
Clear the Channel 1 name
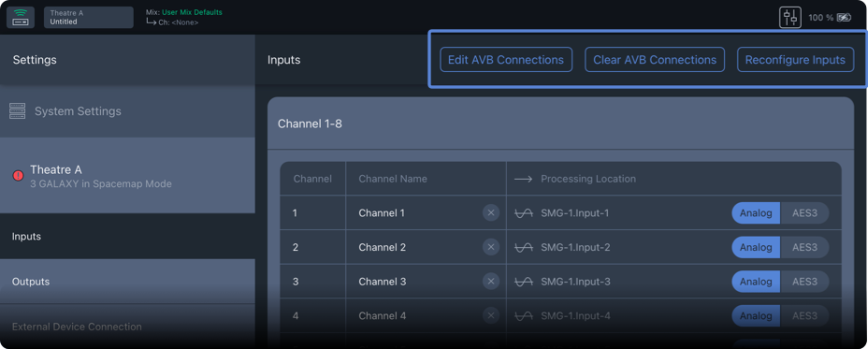[490, 212]
